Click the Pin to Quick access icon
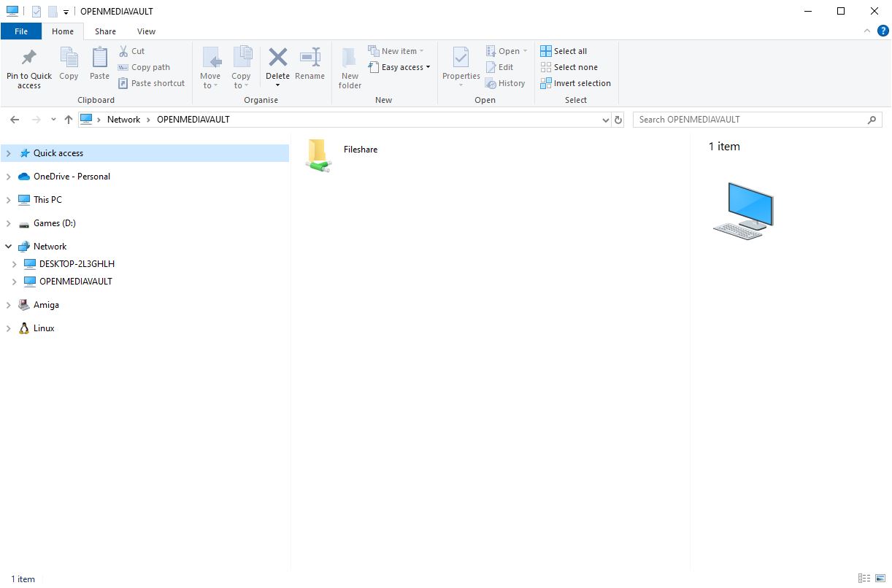 (29, 58)
